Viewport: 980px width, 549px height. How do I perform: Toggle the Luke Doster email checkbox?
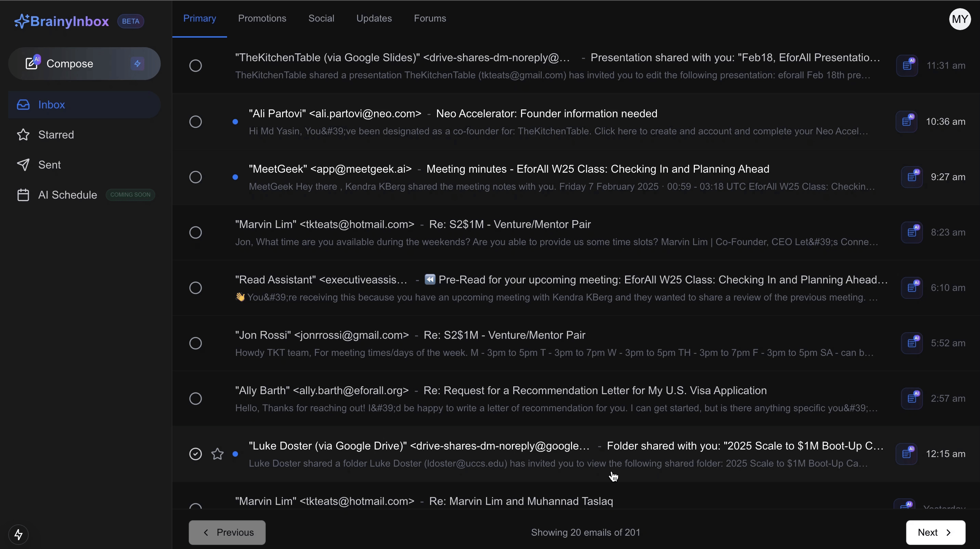(x=196, y=454)
